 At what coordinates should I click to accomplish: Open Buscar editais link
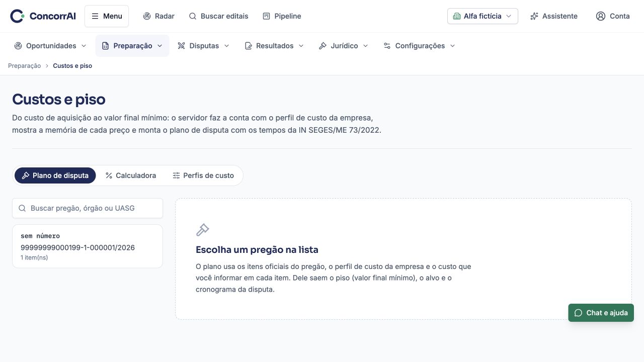click(218, 16)
